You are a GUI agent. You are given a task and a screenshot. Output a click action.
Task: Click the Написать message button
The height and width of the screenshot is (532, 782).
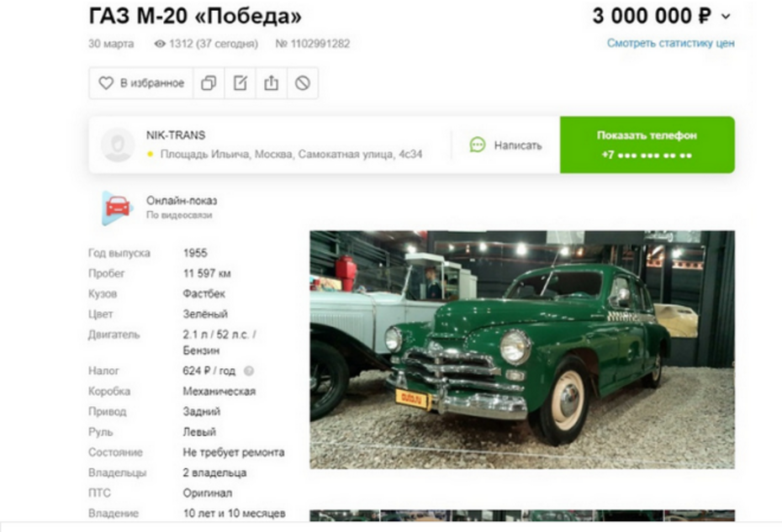505,145
